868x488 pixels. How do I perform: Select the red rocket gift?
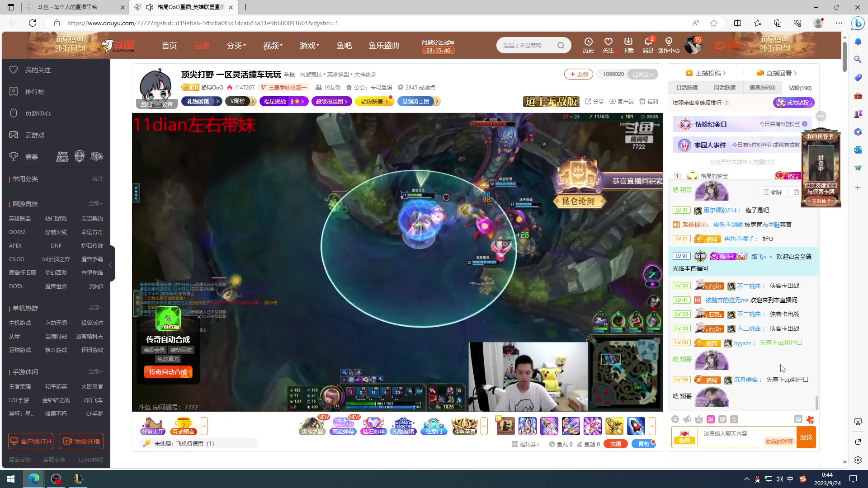[x=636, y=426]
